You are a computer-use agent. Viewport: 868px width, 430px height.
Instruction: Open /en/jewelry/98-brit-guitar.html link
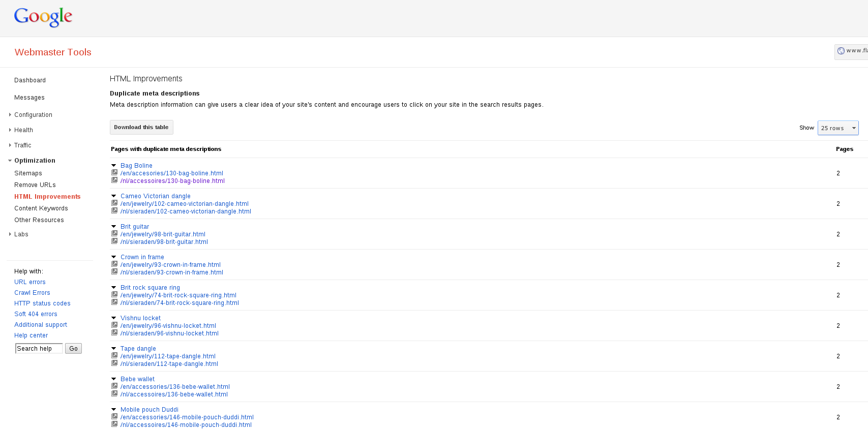[163, 234]
